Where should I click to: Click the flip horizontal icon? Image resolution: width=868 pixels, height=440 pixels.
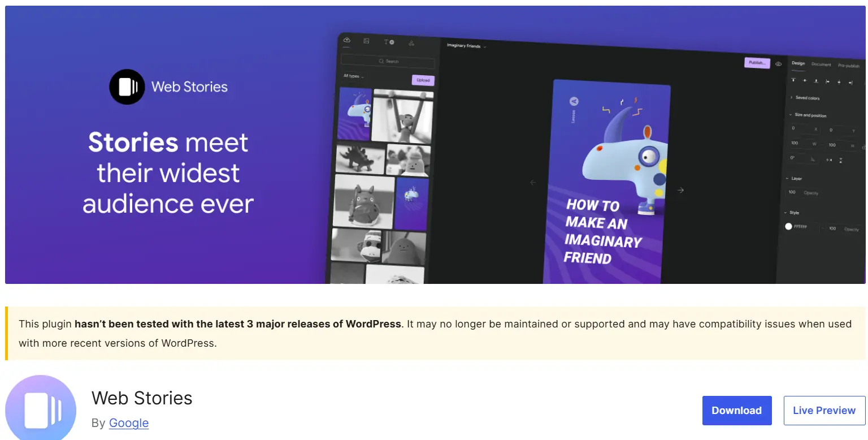click(829, 160)
